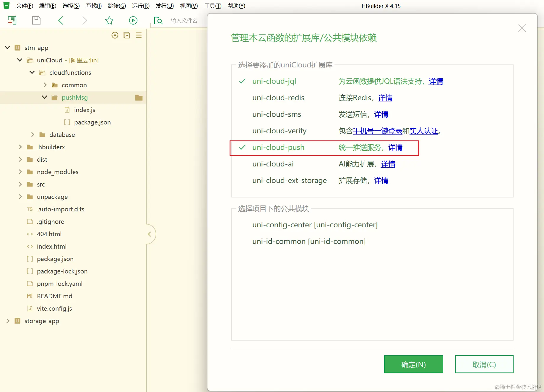Image resolution: width=544 pixels, height=392 pixels.
Task: Open the 运行(R) menu
Action: click(x=141, y=6)
